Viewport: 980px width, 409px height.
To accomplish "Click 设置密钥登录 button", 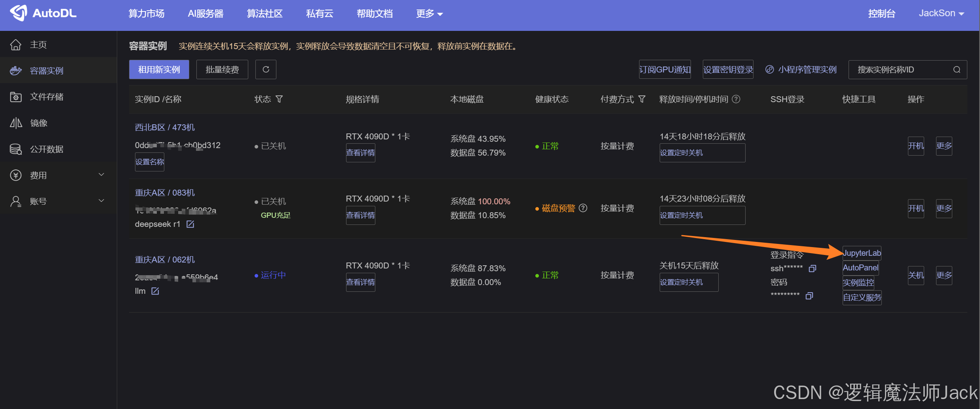I will [x=728, y=70].
